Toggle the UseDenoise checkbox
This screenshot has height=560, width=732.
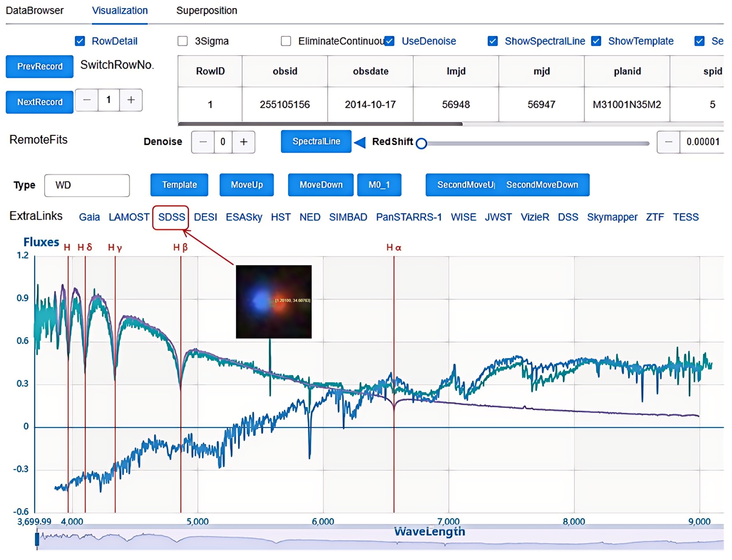point(389,41)
